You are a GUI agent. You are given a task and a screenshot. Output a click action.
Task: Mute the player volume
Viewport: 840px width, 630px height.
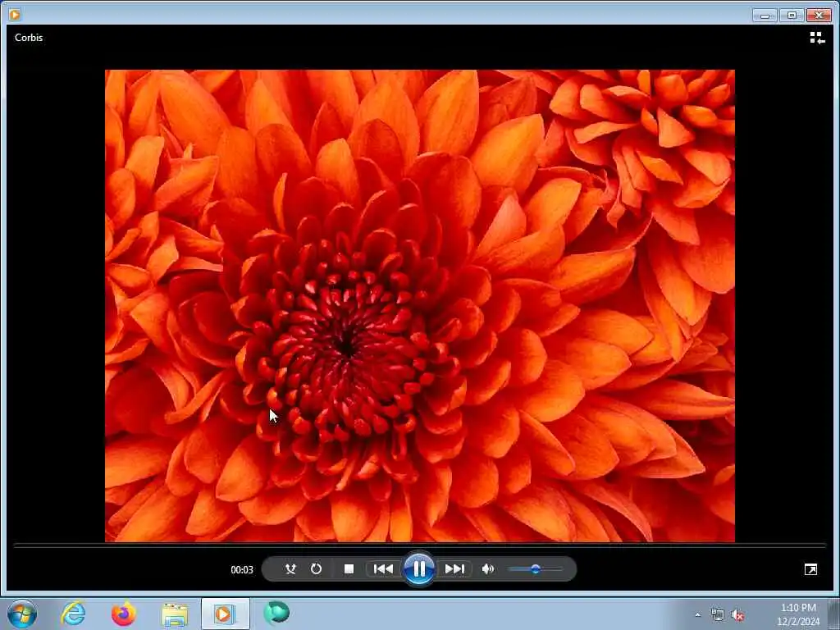(x=487, y=569)
